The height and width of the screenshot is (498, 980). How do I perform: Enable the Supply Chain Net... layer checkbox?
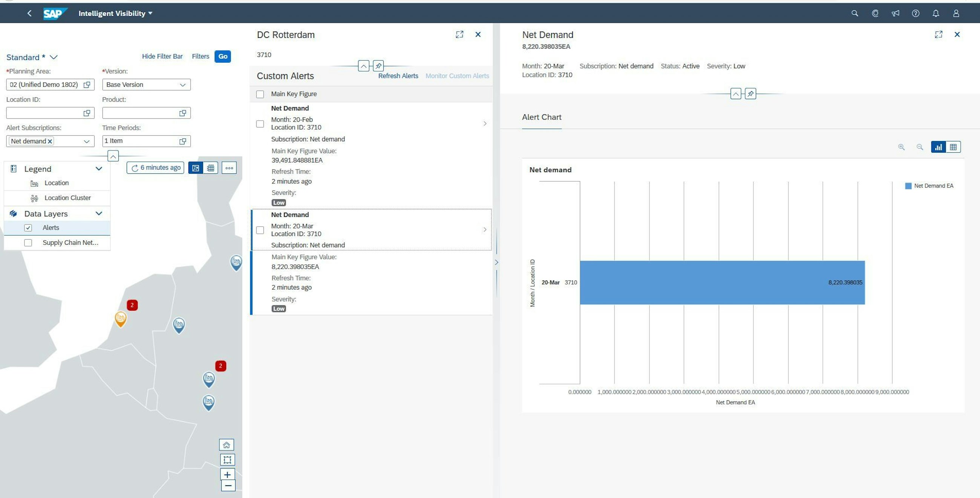[28, 243]
